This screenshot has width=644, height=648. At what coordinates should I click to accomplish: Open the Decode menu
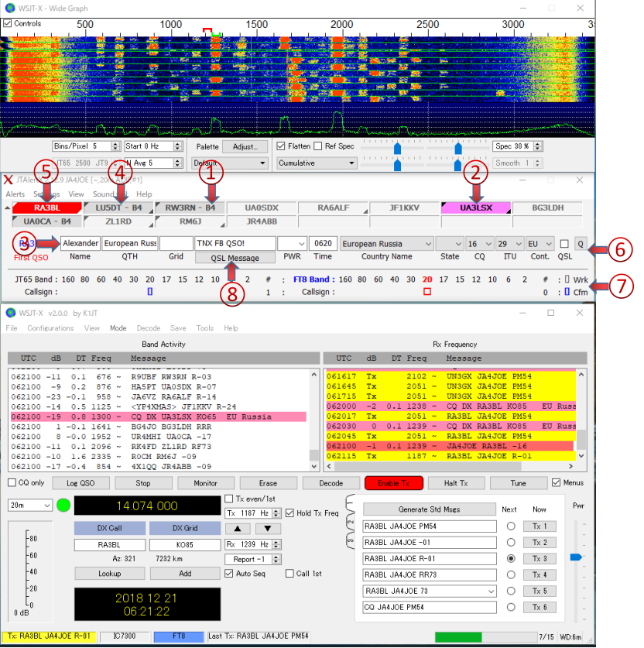(x=149, y=328)
